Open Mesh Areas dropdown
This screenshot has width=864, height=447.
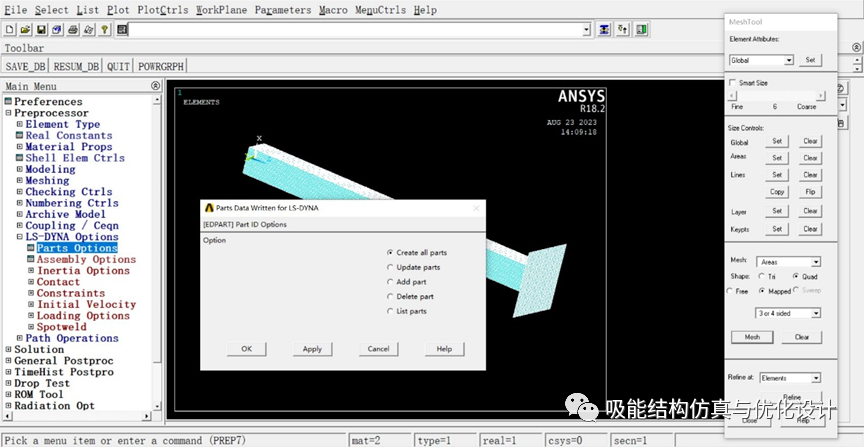(x=816, y=262)
